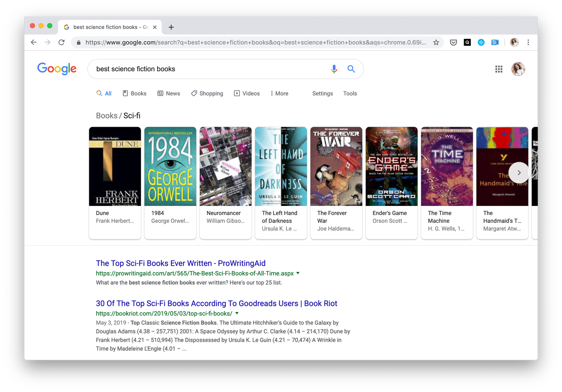562x392 pixels.
Task: Click the browser address bar URL
Action: tap(256, 43)
